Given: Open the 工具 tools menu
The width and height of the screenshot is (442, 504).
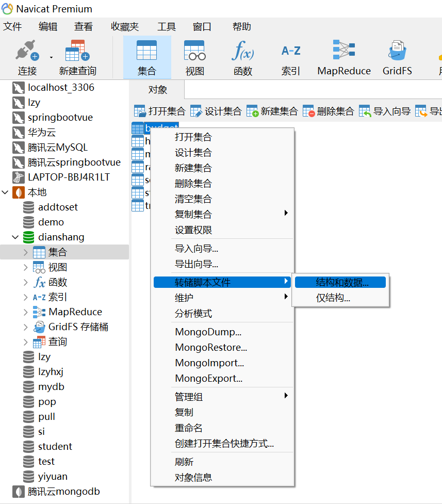Looking at the screenshot, I should point(167,26).
